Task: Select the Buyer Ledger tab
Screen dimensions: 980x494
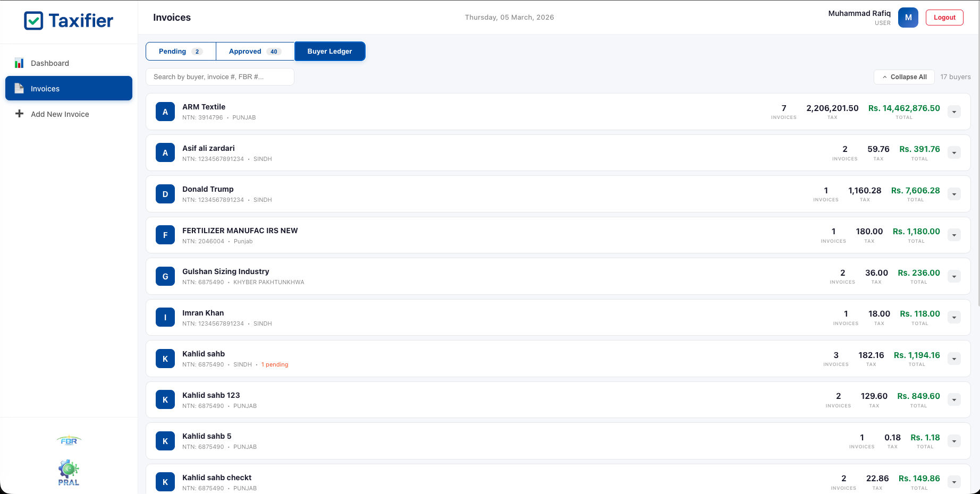Action: click(x=330, y=51)
